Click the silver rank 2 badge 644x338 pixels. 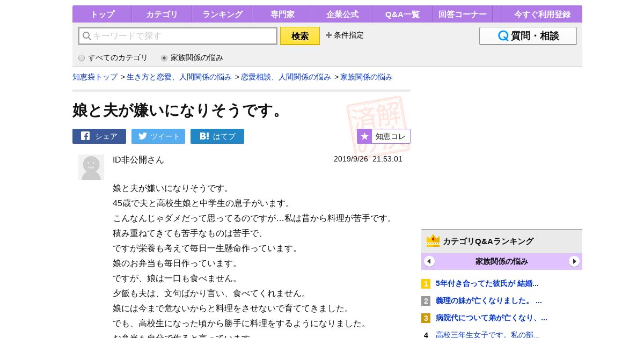click(x=426, y=301)
